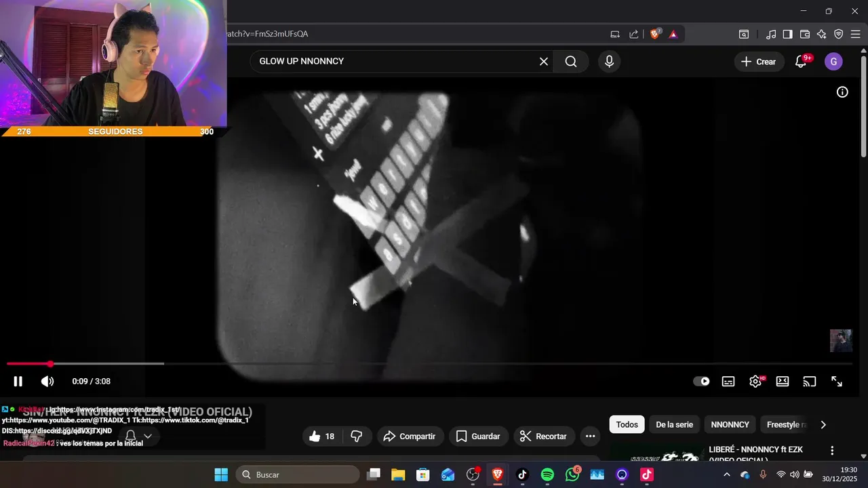Open the taskbar clock showing 19:30

tap(840, 474)
